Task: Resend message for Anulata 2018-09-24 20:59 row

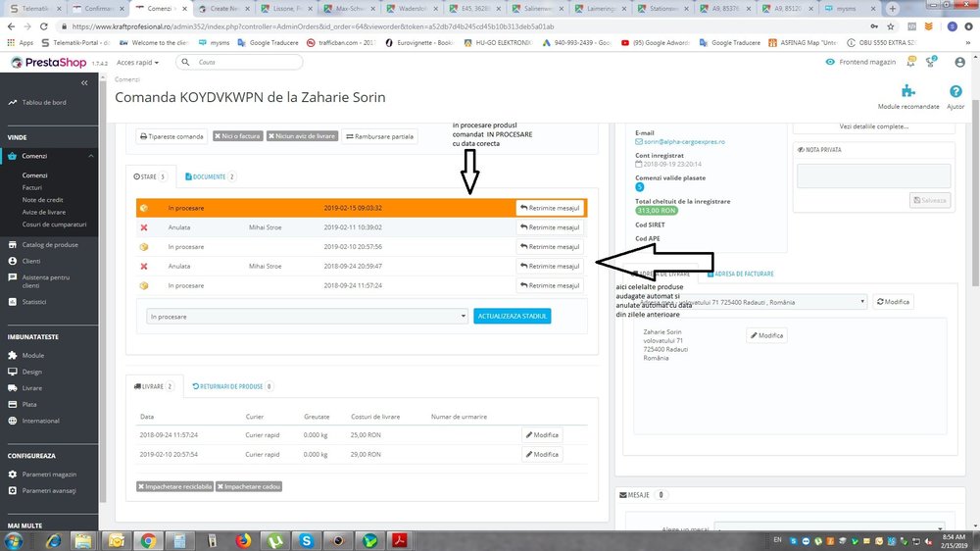Action: pyautogui.click(x=550, y=266)
